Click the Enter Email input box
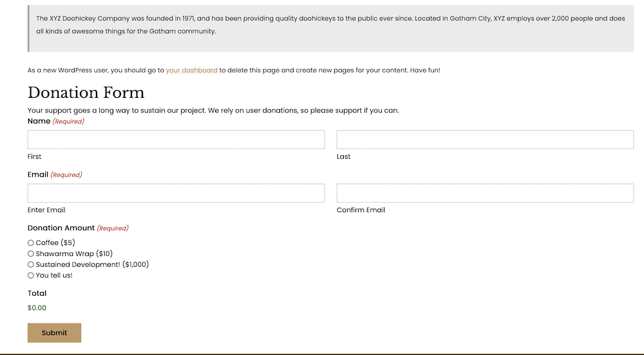 tap(176, 193)
